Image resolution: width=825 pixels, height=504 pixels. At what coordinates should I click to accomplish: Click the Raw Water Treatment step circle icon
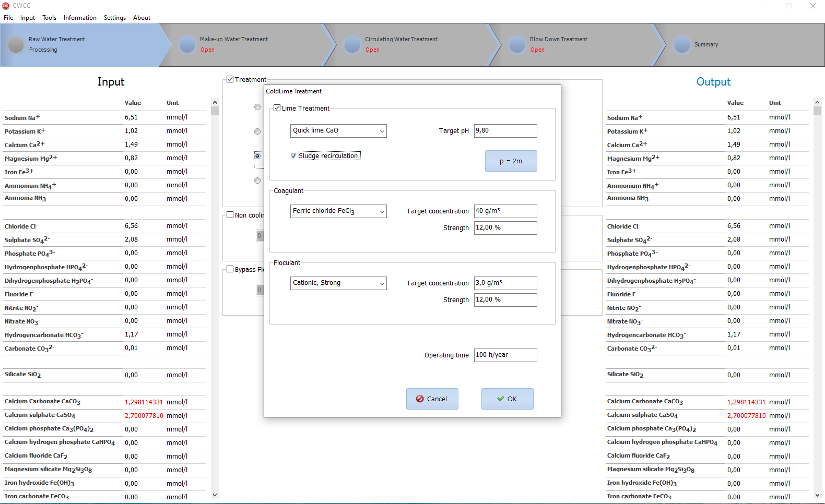point(16,45)
